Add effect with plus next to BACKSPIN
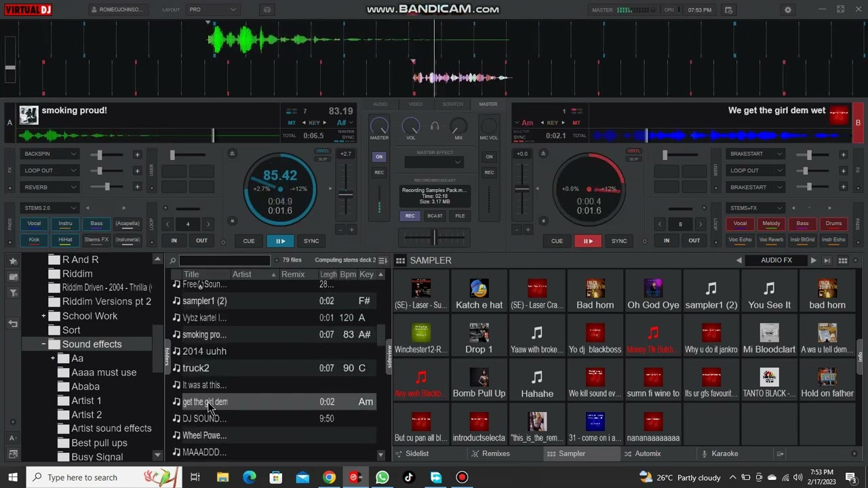868x488 pixels. (137, 155)
